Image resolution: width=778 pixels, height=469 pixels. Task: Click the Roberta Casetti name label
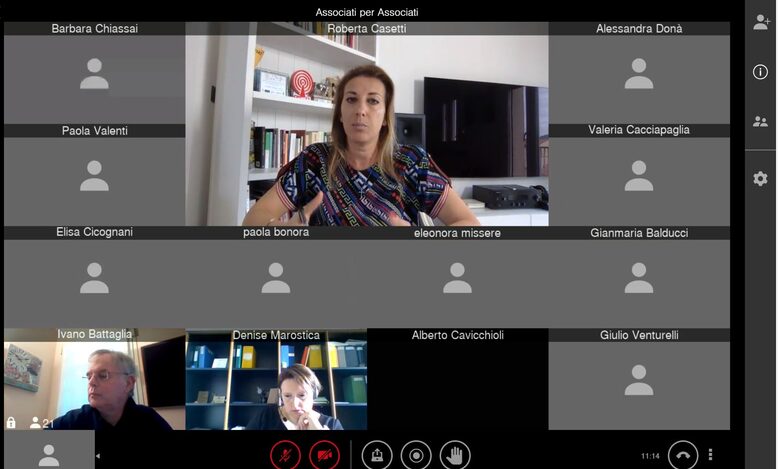(x=367, y=29)
